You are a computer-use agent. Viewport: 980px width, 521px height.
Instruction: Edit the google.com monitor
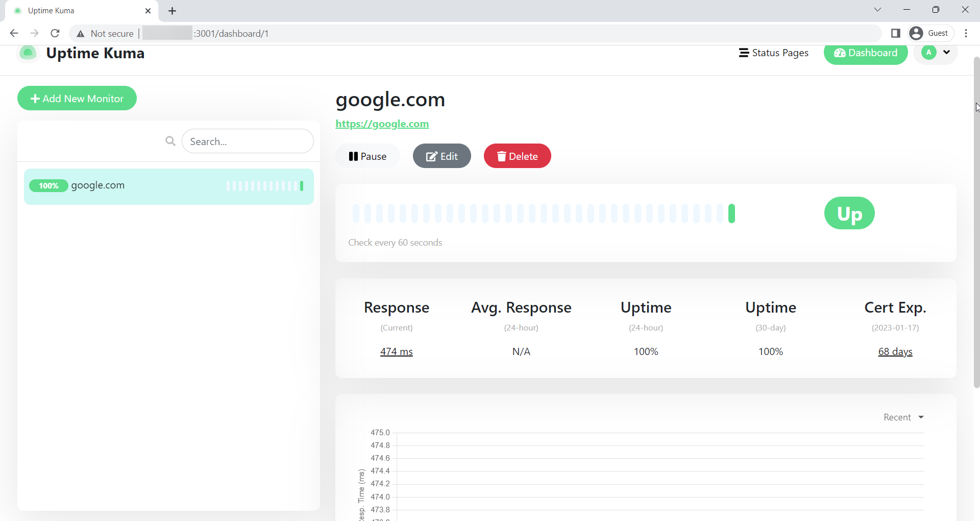coord(442,156)
